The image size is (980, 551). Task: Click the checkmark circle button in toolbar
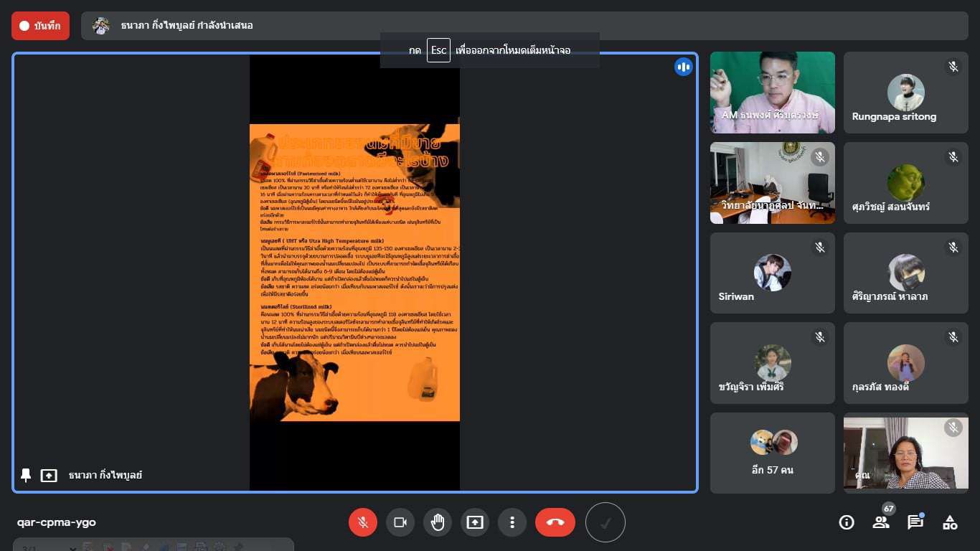[x=606, y=522]
